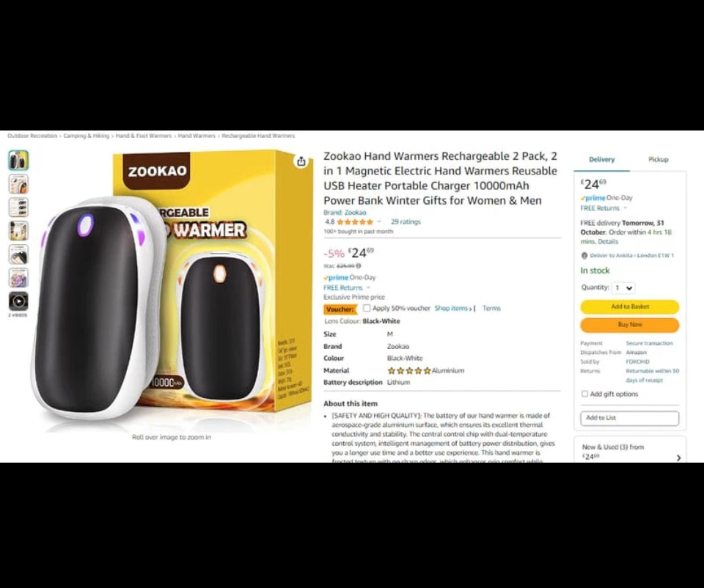Open the Quantity dropdown
The image size is (704, 588).
(623, 288)
